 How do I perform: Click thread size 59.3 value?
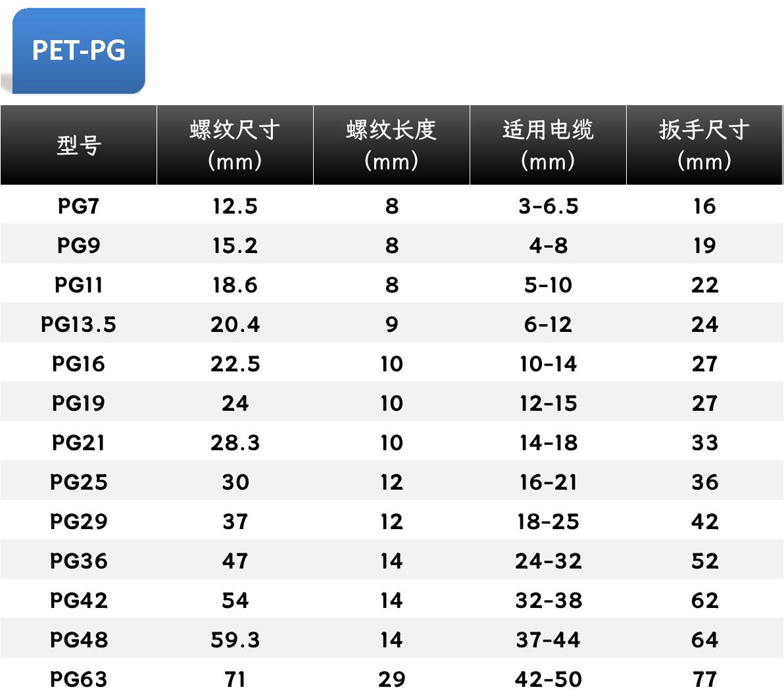click(x=235, y=640)
